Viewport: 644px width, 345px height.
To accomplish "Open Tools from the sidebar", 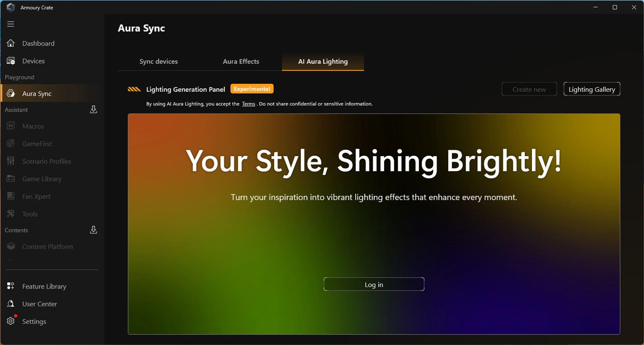I will 52,214.
